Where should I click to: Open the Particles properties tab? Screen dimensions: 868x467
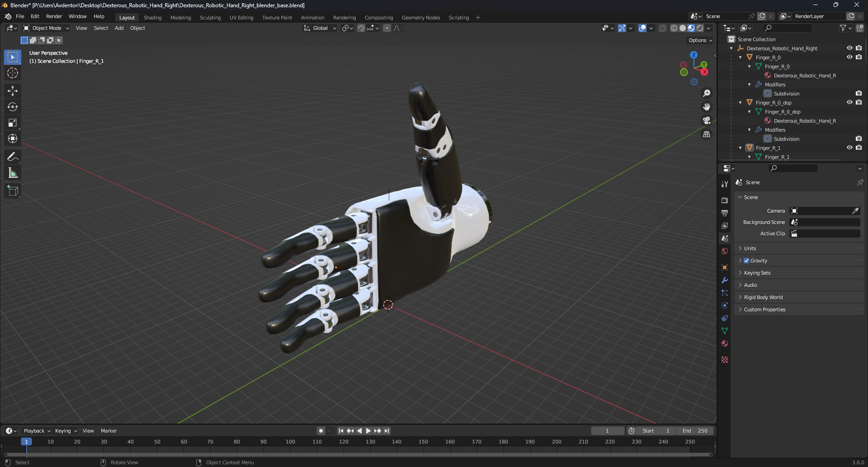pos(725,293)
